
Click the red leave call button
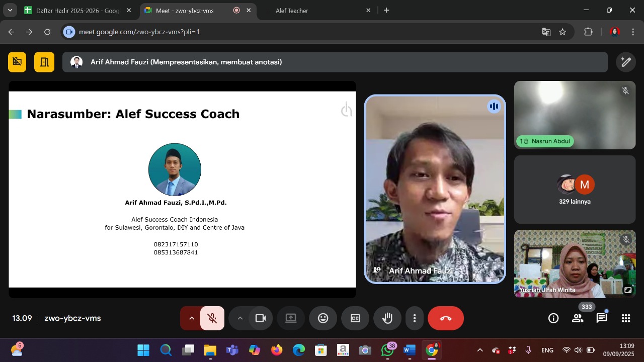446,318
